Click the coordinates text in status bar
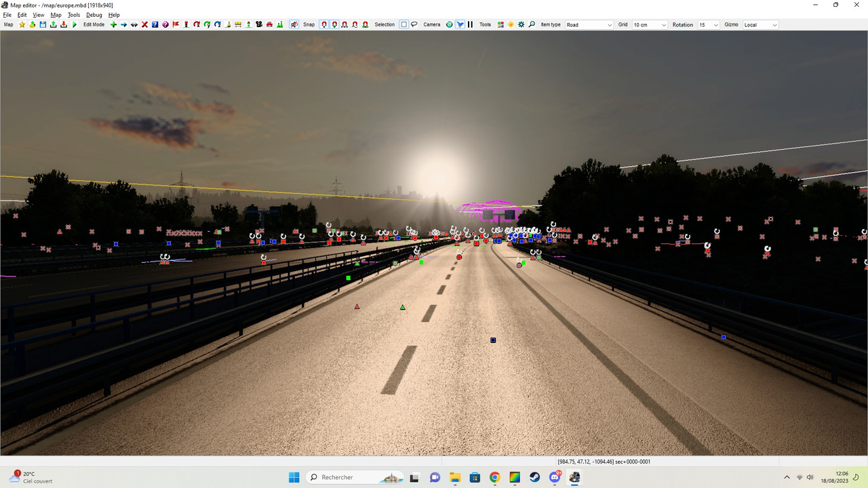Image resolution: width=868 pixels, height=488 pixels. 604,462
